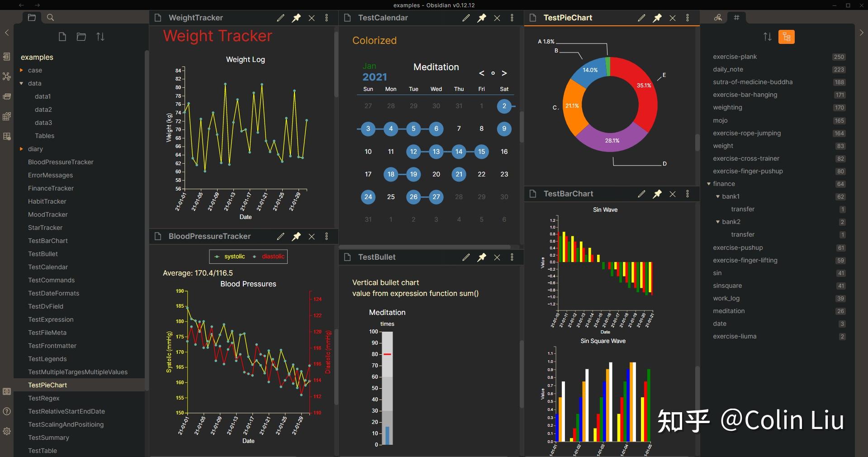Click the systolic legend color marker

pyautogui.click(x=217, y=257)
